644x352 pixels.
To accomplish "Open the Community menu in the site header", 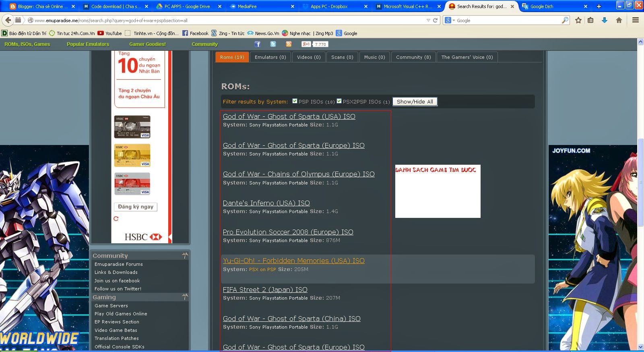I will point(204,44).
